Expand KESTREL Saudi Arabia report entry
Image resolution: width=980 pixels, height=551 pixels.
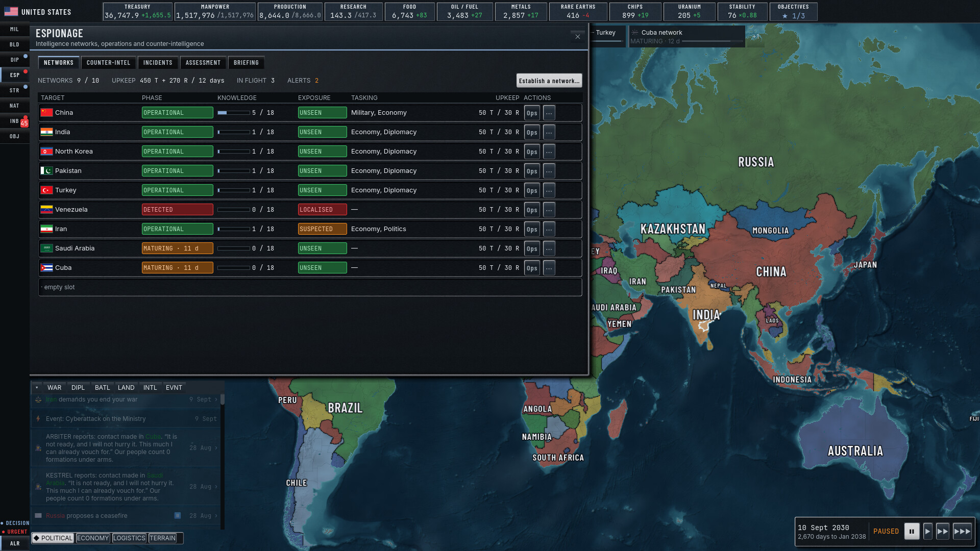(126, 487)
